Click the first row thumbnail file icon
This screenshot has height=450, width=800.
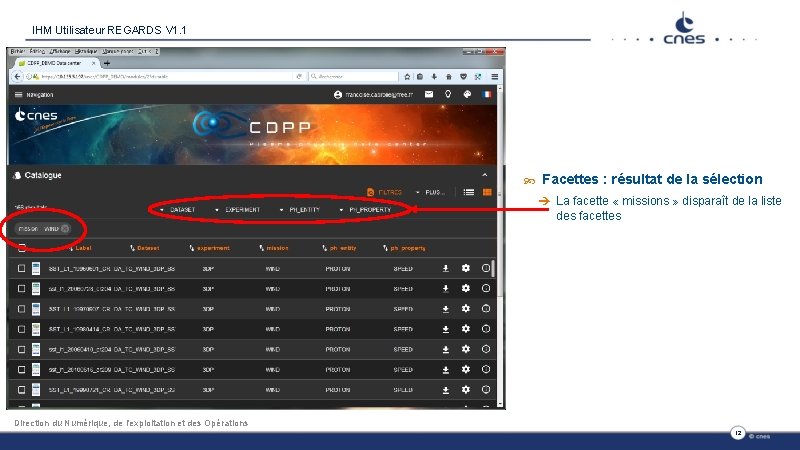36,268
